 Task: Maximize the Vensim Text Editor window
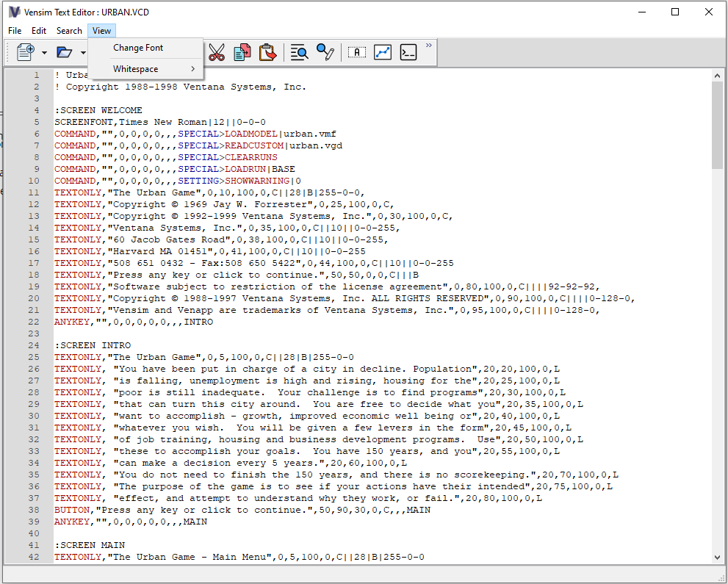coord(676,12)
